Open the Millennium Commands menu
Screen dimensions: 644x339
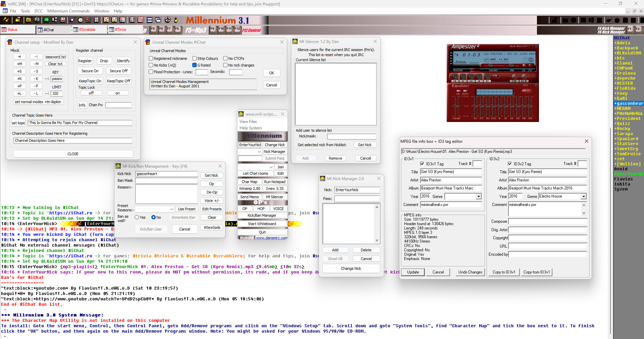click(68, 11)
